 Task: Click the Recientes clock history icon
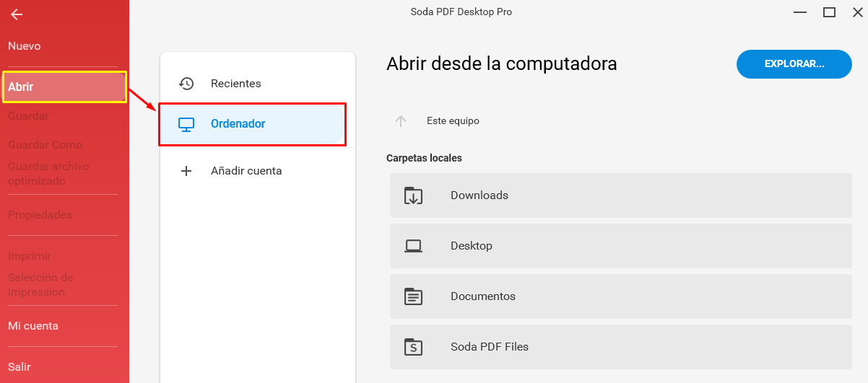[x=186, y=84]
